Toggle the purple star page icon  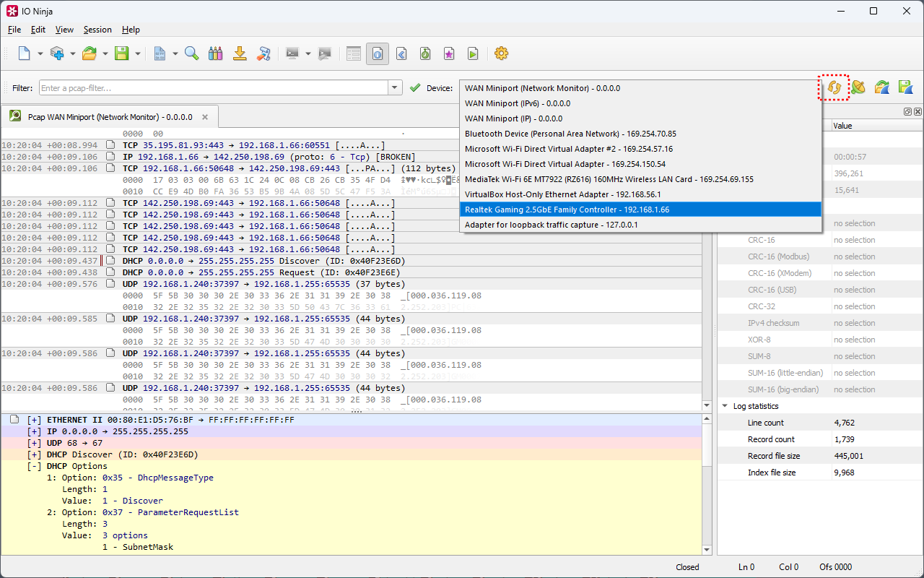pyautogui.click(x=449, y=53)
